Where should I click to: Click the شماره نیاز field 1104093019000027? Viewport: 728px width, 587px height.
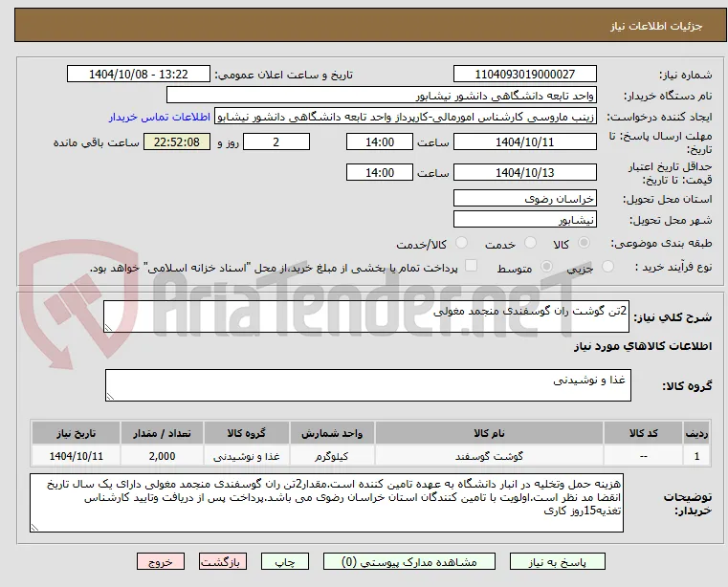click(x=524, y=75)
